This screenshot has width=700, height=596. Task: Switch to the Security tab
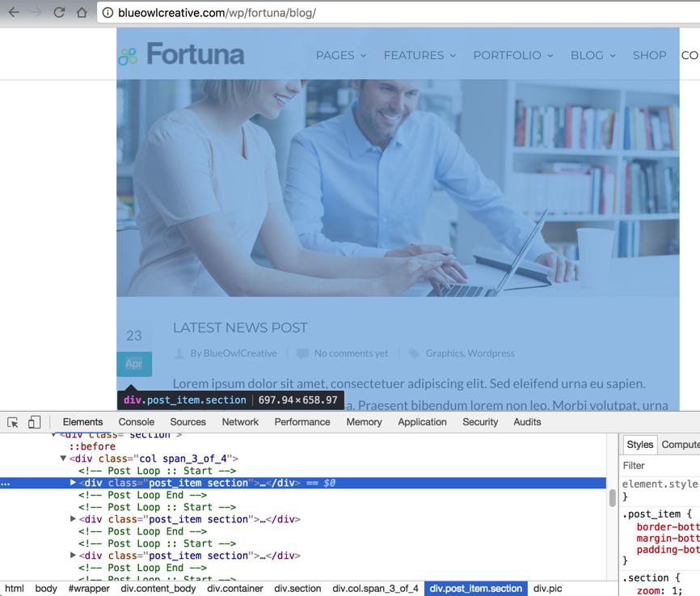coord(480,422)
